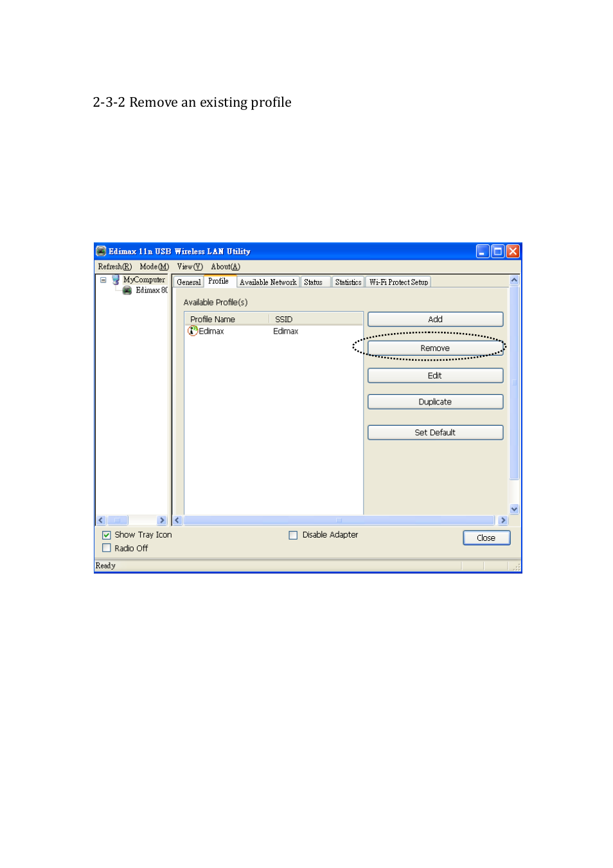The height and width of the screenshot is (868, 613).
Task: Maximize the Edimax utility window
Action: pyautogui.click(x=498, y=251)
